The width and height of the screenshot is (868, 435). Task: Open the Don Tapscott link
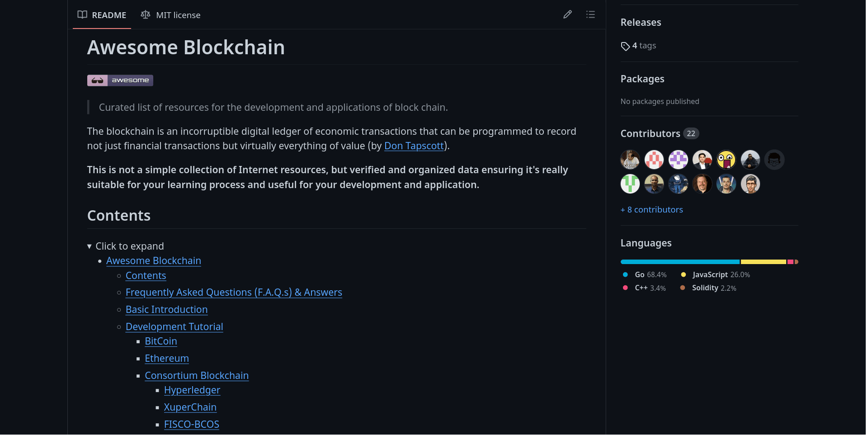(414, 146)
